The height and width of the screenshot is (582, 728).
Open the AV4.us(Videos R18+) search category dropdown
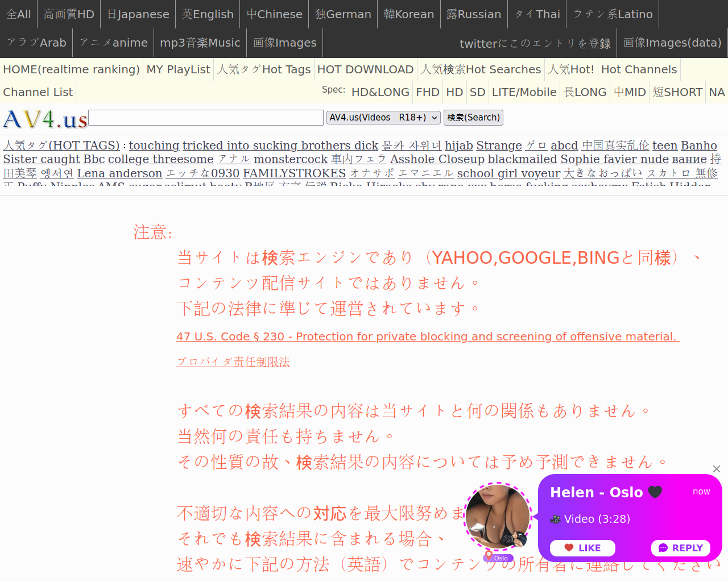pos(383,118)
